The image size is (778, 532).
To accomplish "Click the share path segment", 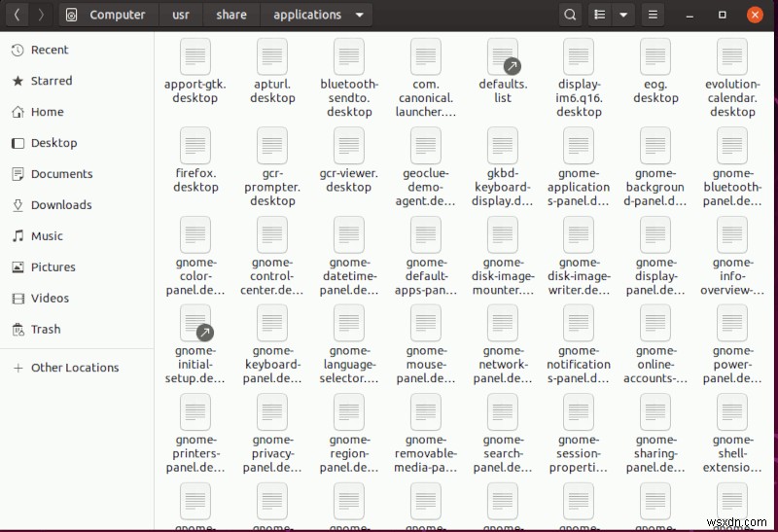I will (x=231, y=15).
